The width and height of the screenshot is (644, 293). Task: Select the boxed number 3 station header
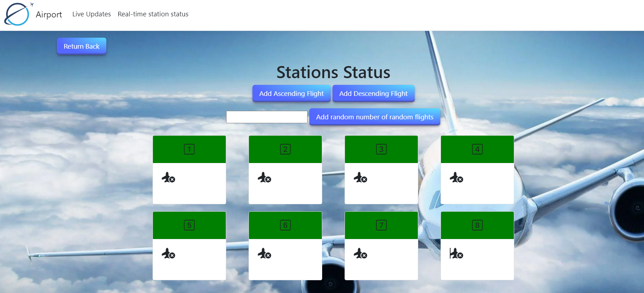coord(381,149)
